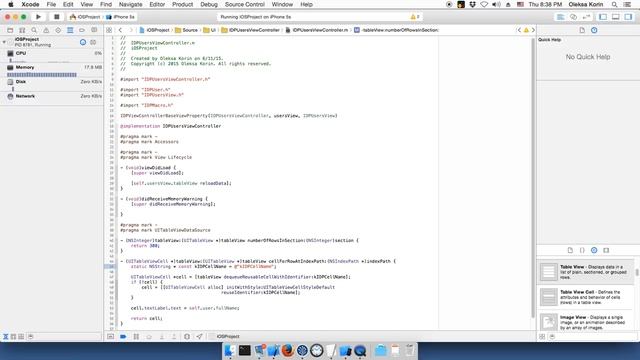Collapse the iOSProject process disclosure triangle
The image size is (640, 360).
click(x=4, y=42)
